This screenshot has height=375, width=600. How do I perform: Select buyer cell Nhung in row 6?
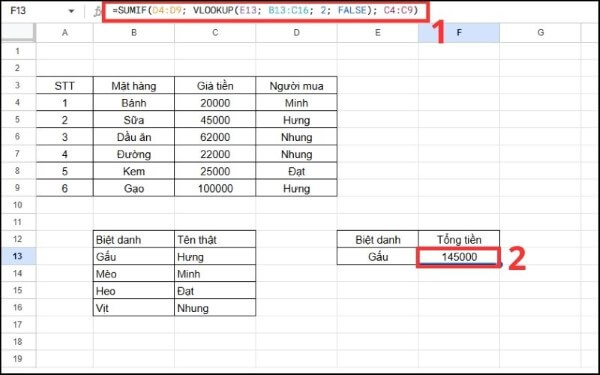(297, 137)
